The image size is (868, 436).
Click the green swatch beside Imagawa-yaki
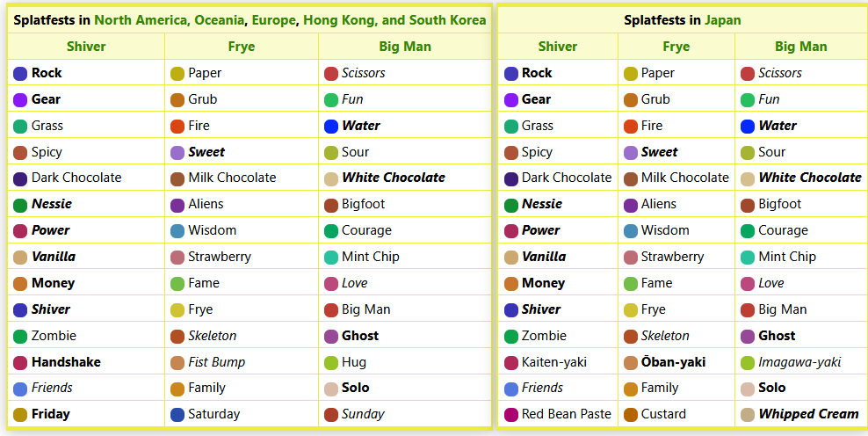tap(748, 362)
